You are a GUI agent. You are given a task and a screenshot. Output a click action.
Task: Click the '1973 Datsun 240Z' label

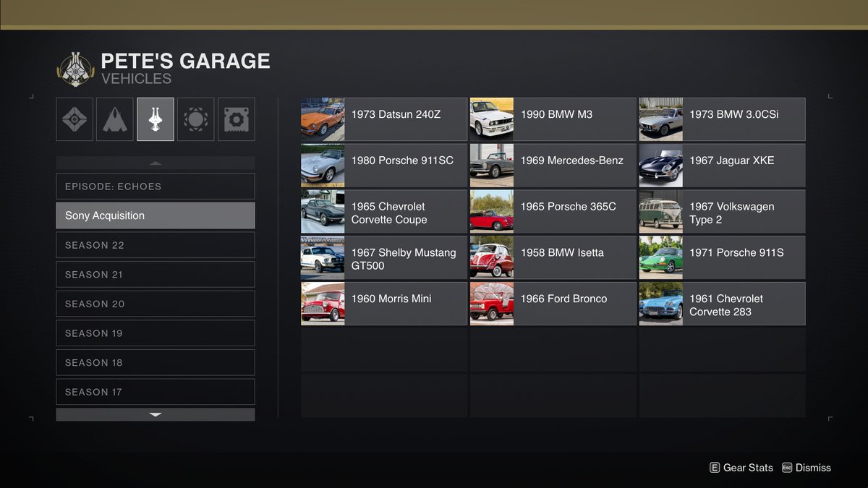(x=396, y=114)
